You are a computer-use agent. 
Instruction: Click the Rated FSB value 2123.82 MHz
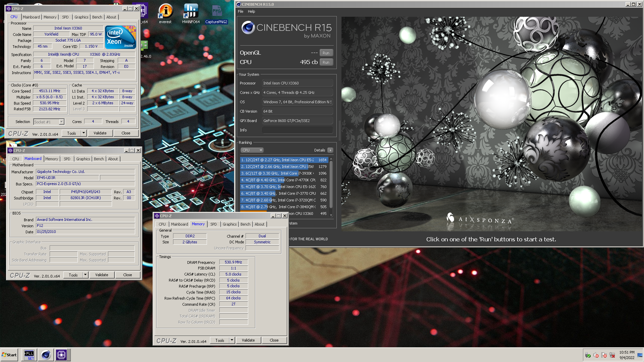(50, 109)
